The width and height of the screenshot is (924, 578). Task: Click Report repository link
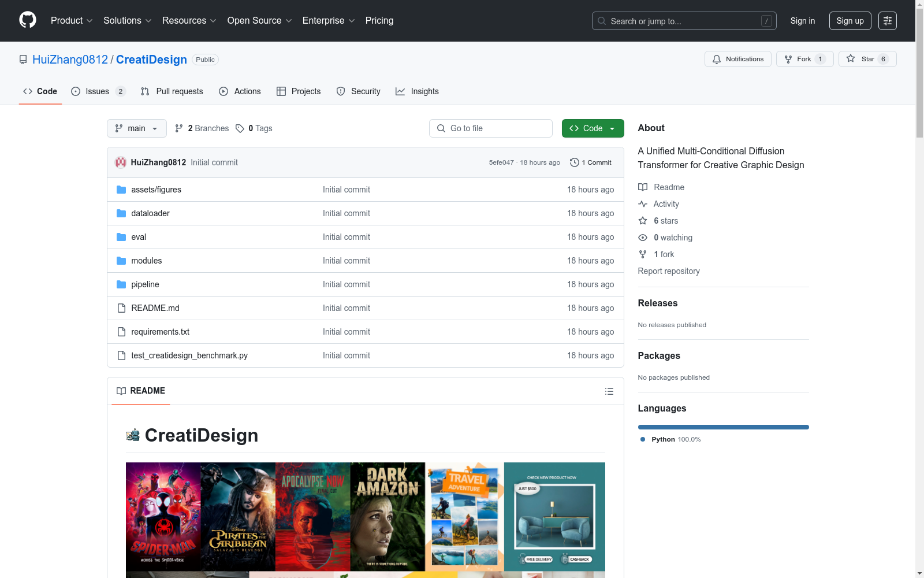tap(669, 271)
